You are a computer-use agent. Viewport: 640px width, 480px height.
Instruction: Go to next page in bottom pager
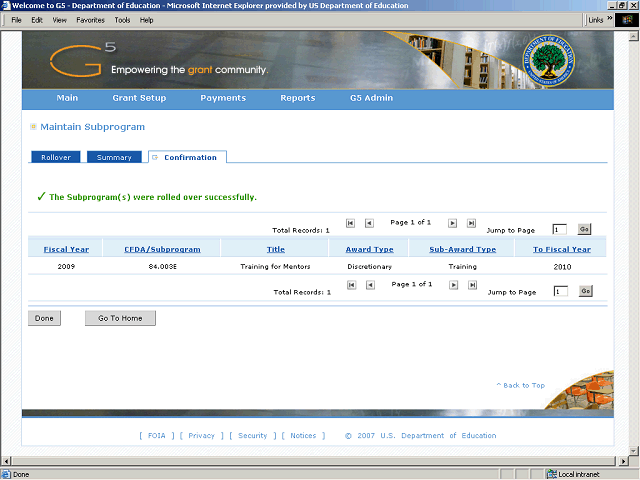[453, 285]
